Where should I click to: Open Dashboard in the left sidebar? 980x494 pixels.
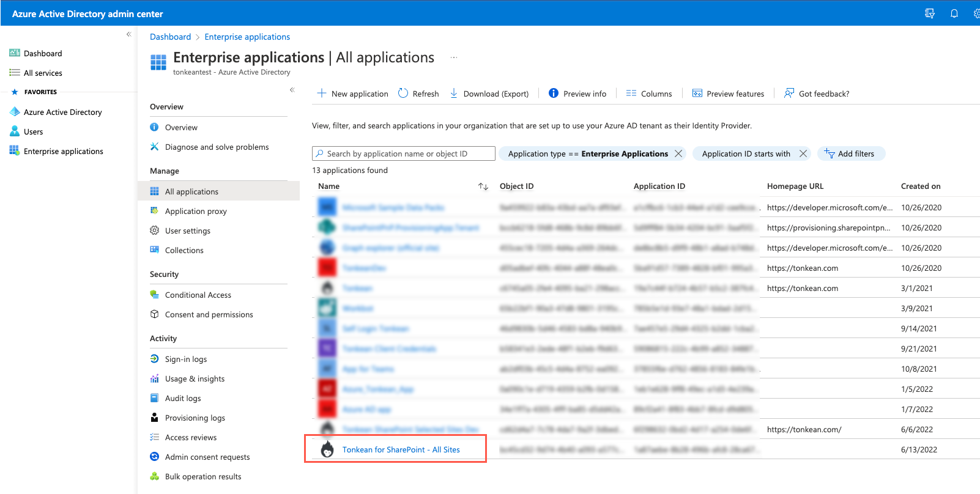[43, 53]
